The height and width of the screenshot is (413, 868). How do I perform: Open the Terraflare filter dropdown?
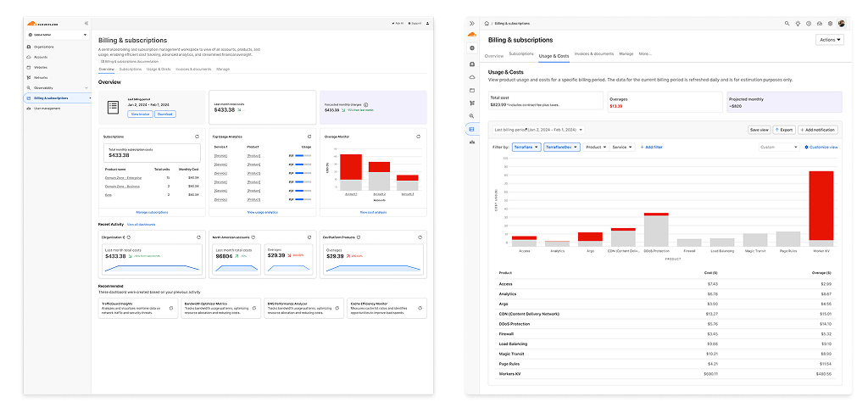(526, 148)
